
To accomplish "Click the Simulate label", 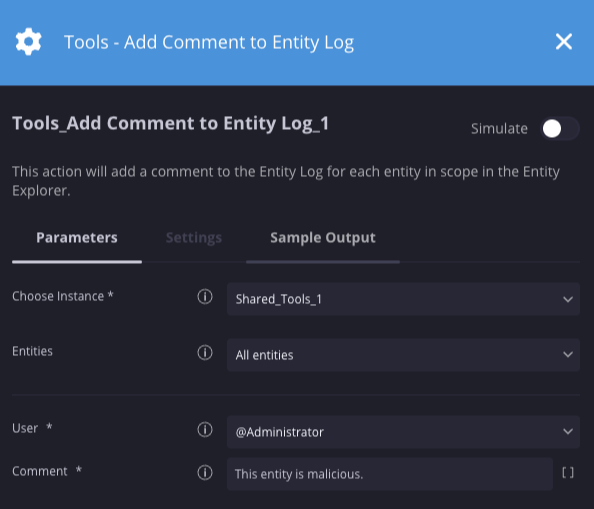I will coord(499,129).
